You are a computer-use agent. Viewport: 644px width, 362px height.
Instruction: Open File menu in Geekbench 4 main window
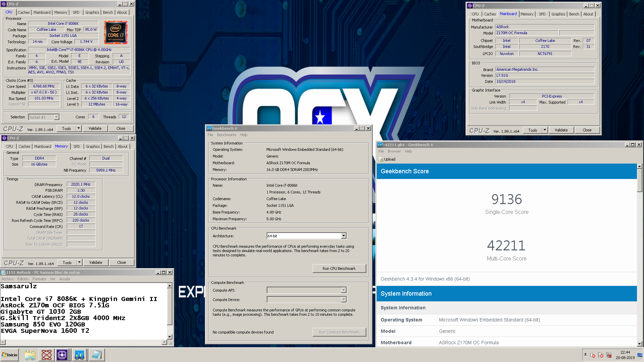[x=210, y=135]
